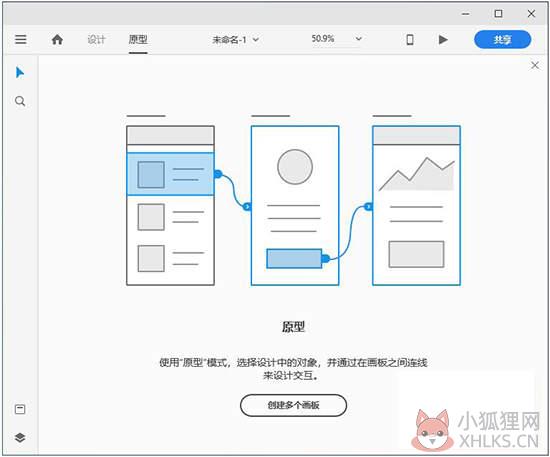Open the Layers panel icon

20,437
